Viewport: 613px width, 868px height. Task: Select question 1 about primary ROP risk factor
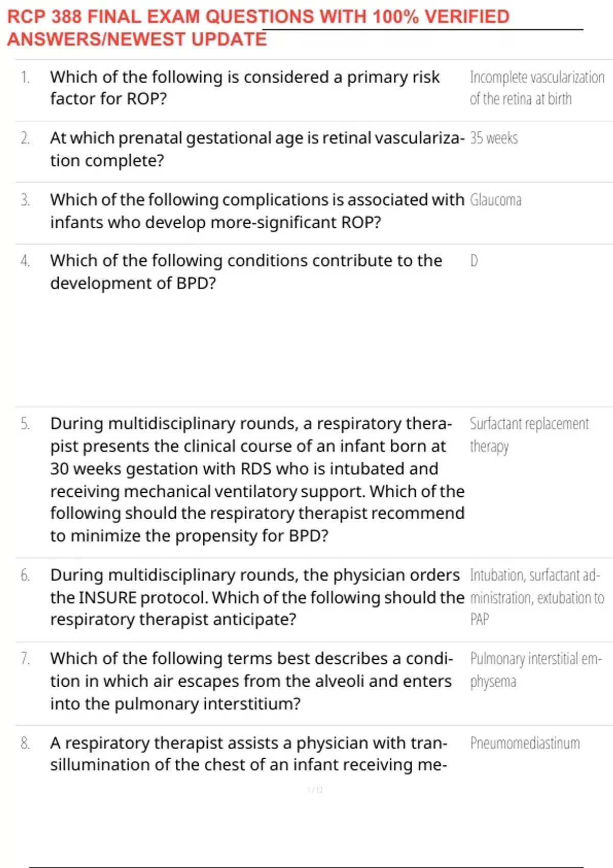point(245,88)
